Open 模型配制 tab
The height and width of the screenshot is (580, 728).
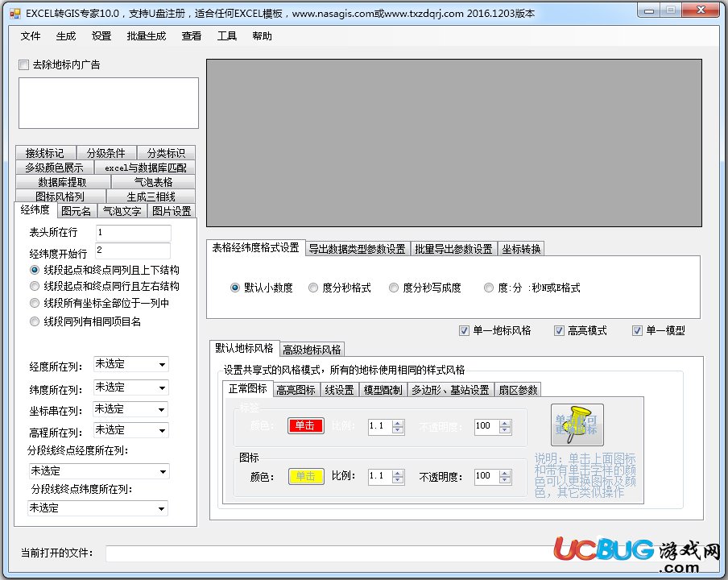tap(383, 390)
